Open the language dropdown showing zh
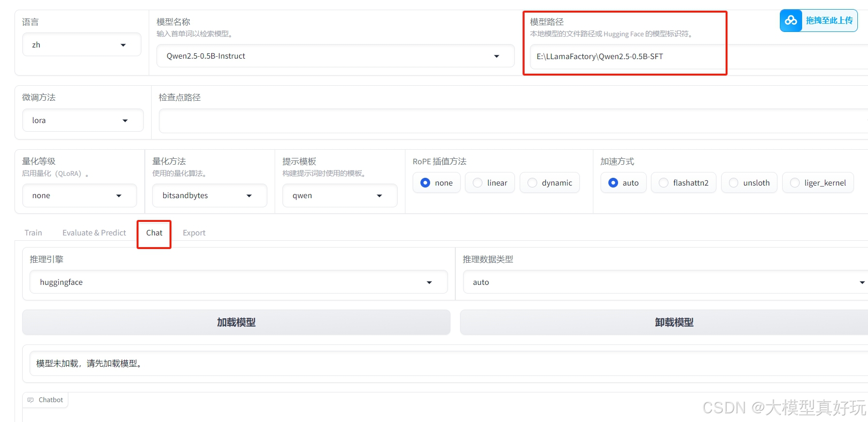Screen dimensions: 868x422 coord(82,45)
